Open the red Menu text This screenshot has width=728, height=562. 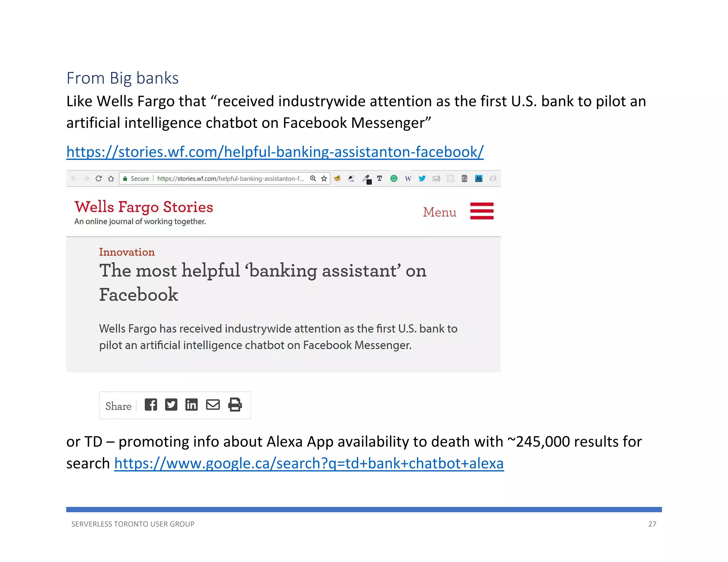coord(440,212)
